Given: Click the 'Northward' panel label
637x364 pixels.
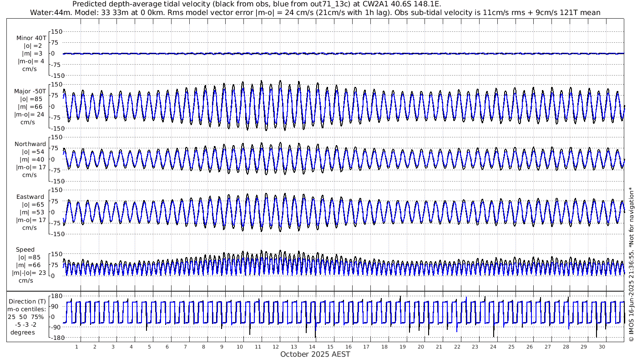Looking at the screenshot, I should (x=30, y=144).
